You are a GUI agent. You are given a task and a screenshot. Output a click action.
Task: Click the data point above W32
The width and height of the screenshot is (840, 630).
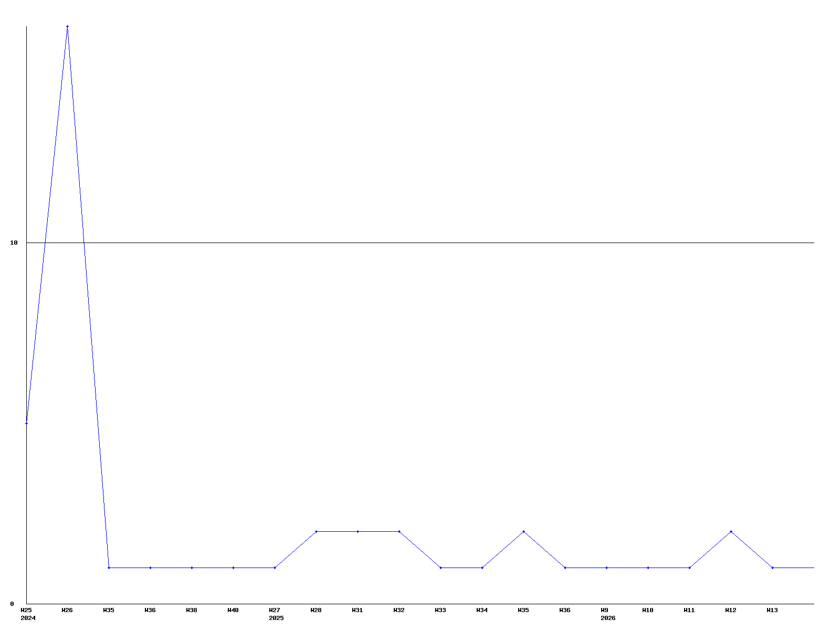click(399, 531)
